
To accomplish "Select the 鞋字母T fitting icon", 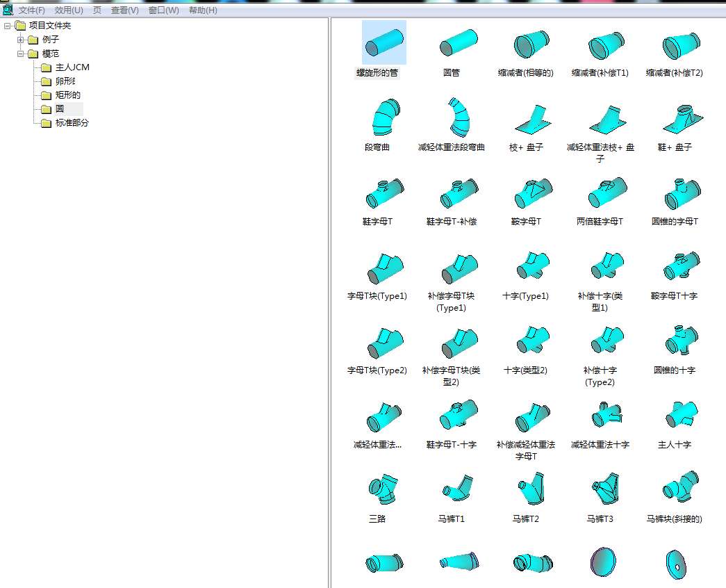I will tap(383, 193).
